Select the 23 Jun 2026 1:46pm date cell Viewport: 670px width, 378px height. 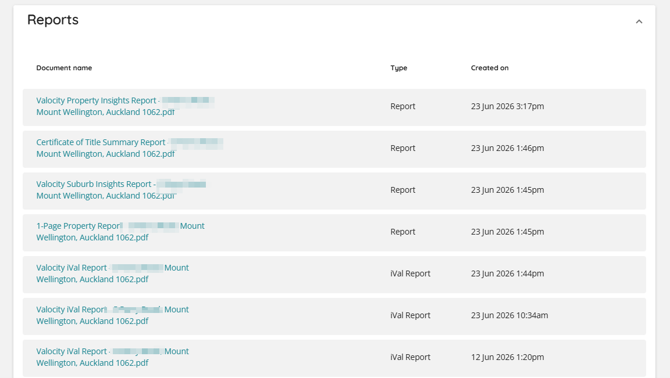508,148
